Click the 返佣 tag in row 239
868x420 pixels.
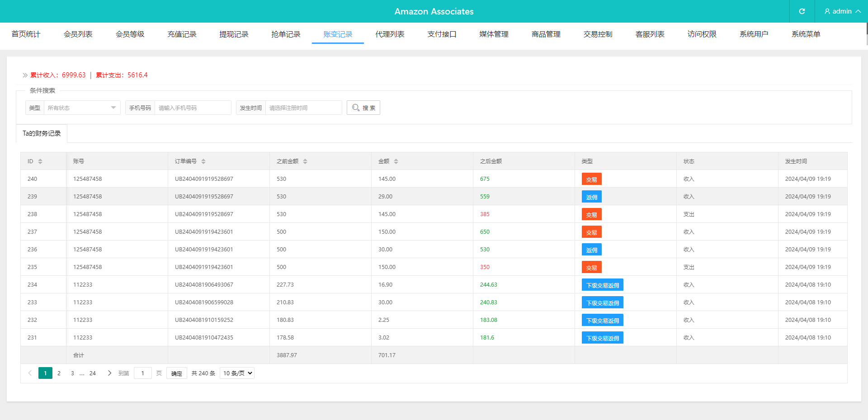point(591,197)
